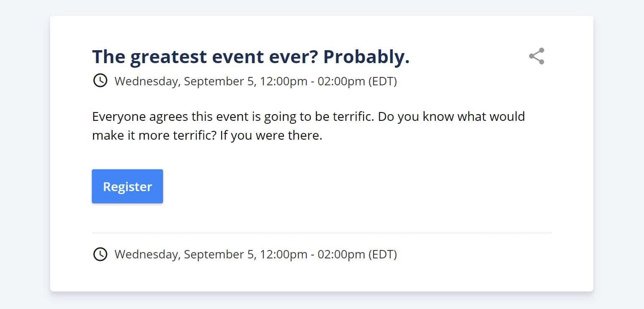This screenshot has width=644, height=309.
Task: Click '02:00pm' end time under the title
Action: tap(341, 81)
